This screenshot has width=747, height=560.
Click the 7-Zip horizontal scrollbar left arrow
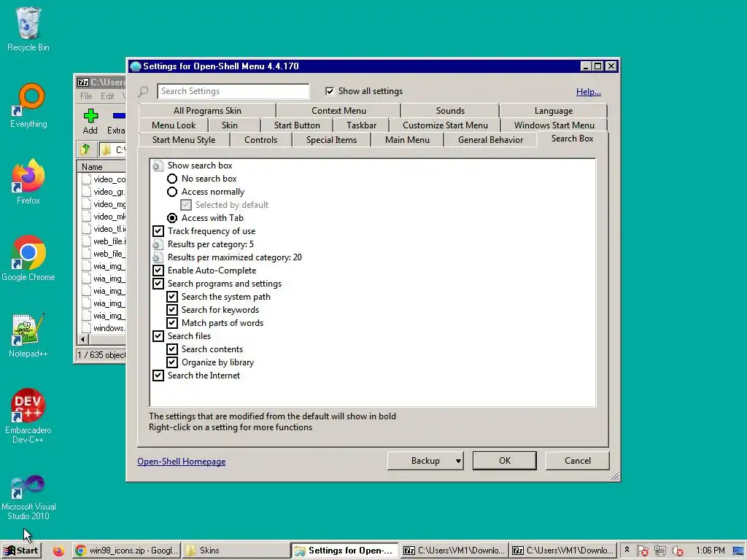[x=83, y=340]
